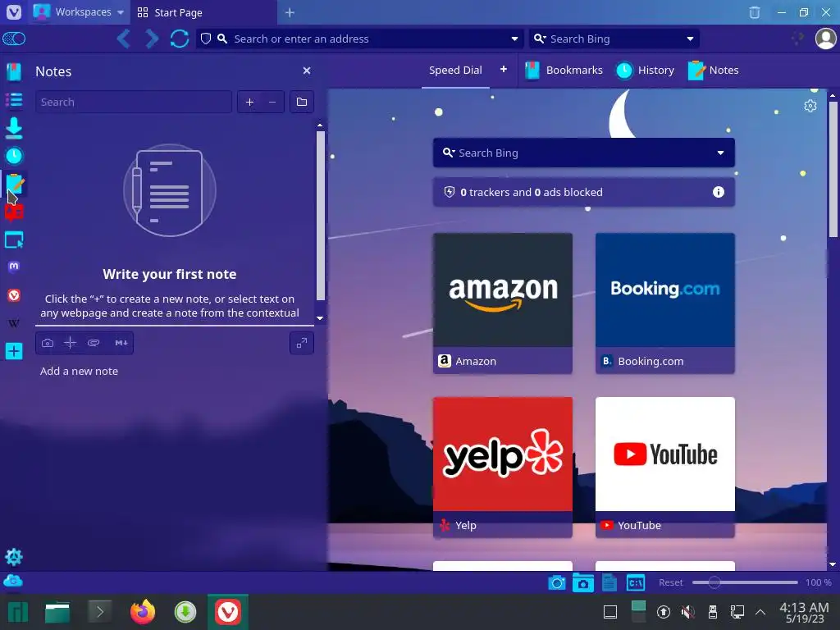Open the History panel clock icon
Screen dimensions: 840x630
click(x=14, y=156)
